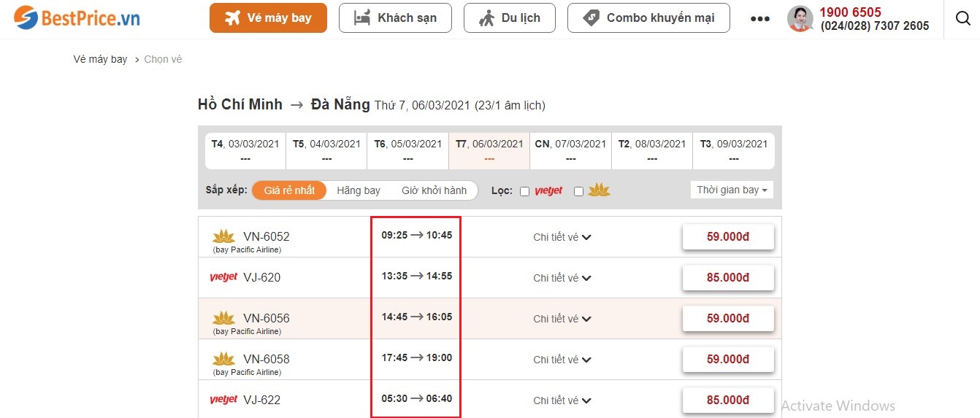Sort by Giờ khởi hành

434,190
